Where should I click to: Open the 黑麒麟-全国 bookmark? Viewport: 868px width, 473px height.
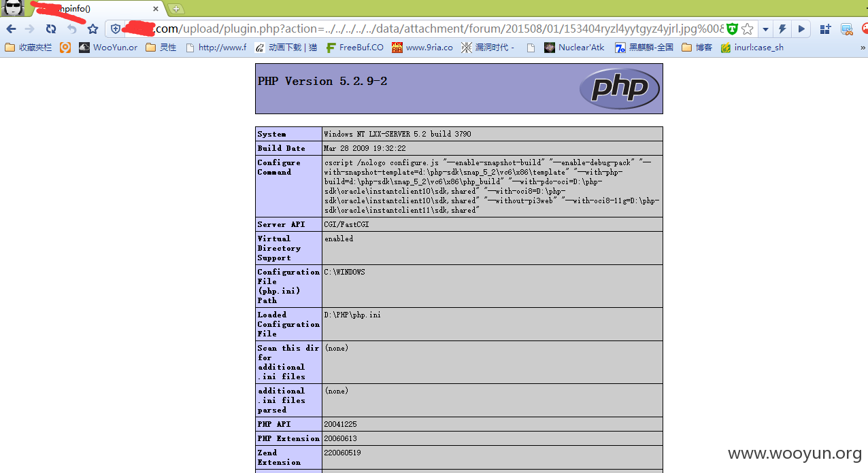[644, 48]
